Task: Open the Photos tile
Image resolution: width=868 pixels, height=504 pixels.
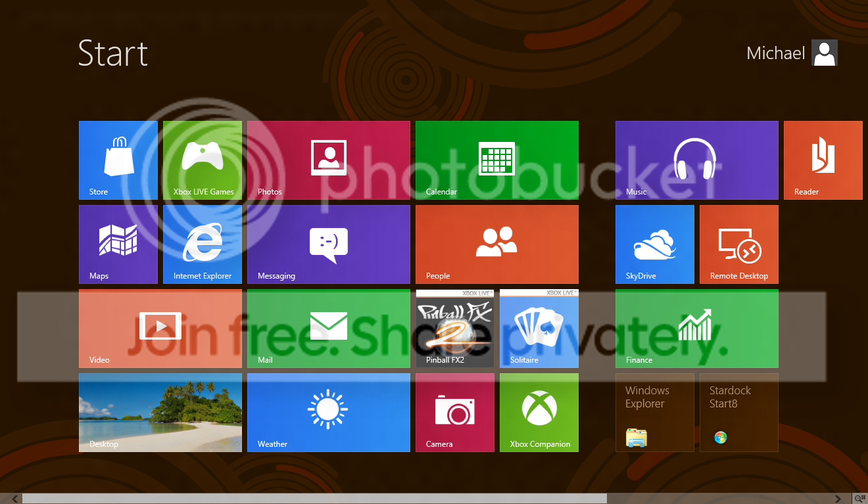Action: [x=329, y=160]
